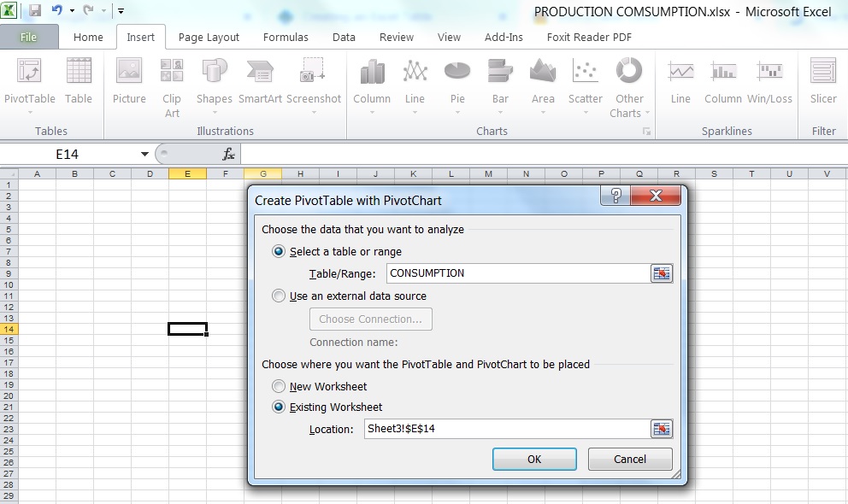Select column T header
This screenshot has width=848, height=504.
click(751, 174)
